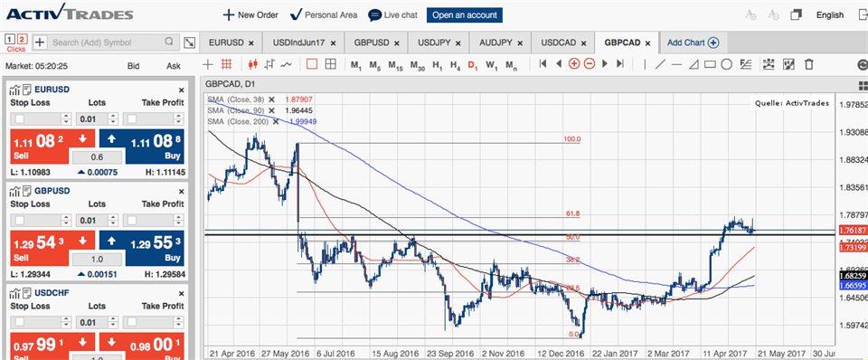The image size is (868, 360).
Task: Open EURUSD chart icon in the panel
Action: 14,90
